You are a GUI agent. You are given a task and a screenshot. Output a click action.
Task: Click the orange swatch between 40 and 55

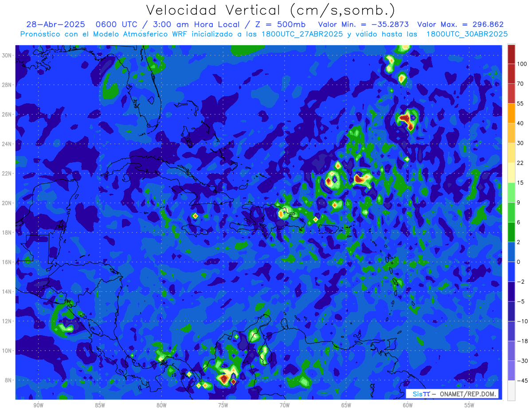click(x=511, y=113)
